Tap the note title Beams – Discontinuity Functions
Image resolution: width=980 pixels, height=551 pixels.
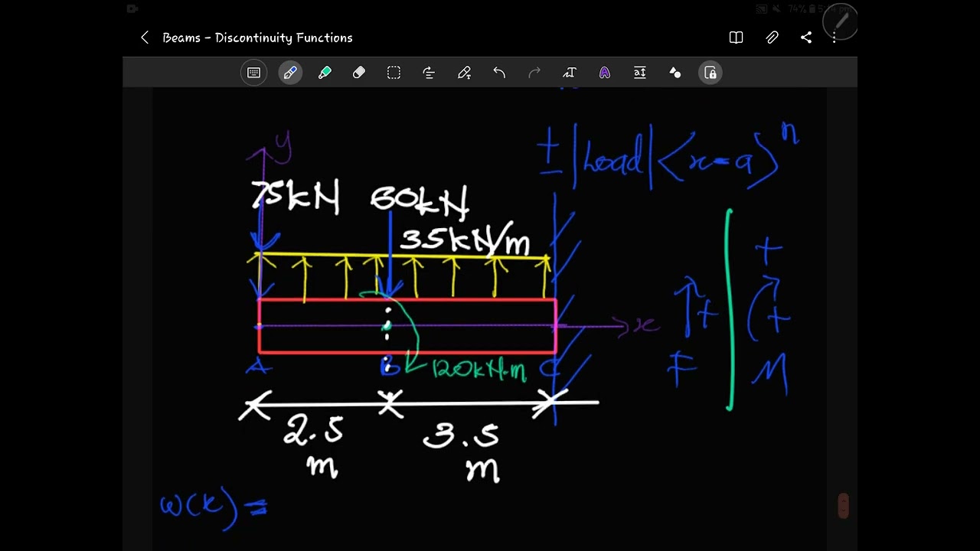pyautogui.click(x=257, y=37)
